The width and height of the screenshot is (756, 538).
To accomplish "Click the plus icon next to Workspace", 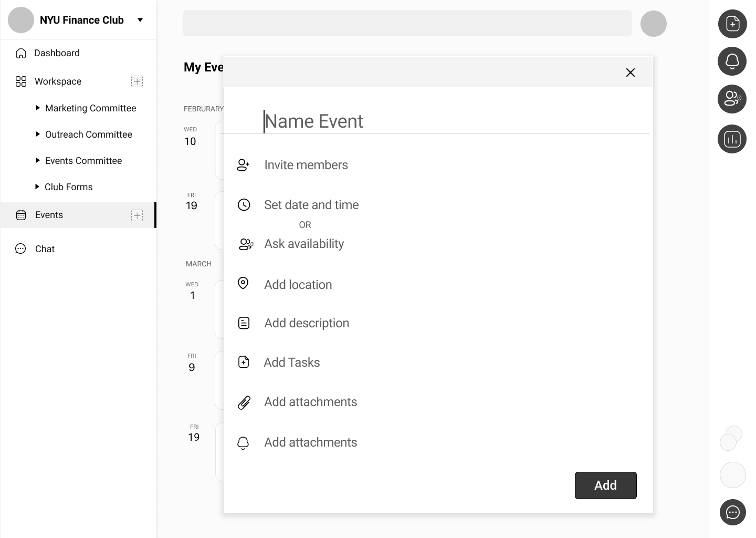I will [x=137, y=81].
